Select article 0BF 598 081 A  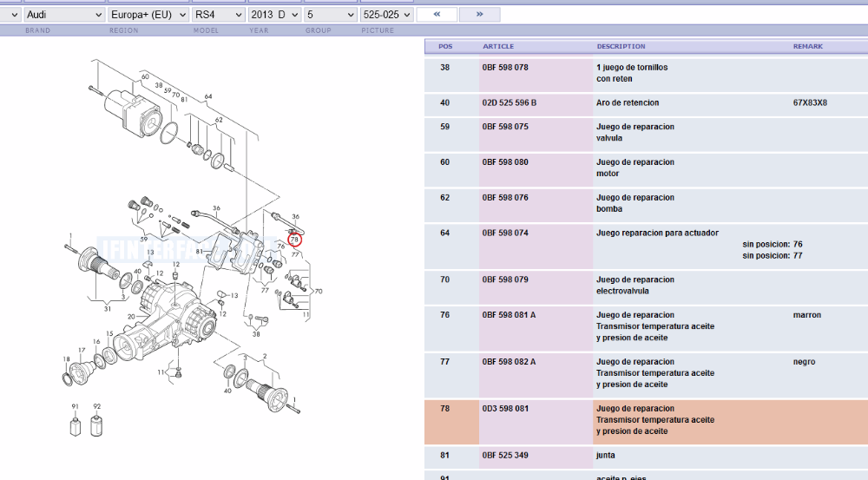(x=509, y=315)
